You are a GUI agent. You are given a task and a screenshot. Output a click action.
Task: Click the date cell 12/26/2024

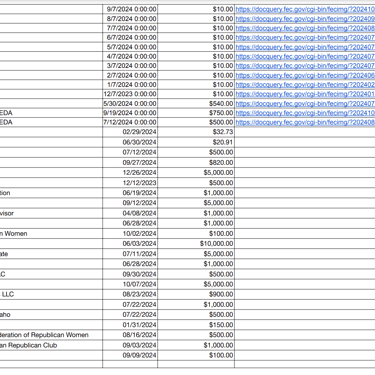pyautogui.click(x=130, y=173)
